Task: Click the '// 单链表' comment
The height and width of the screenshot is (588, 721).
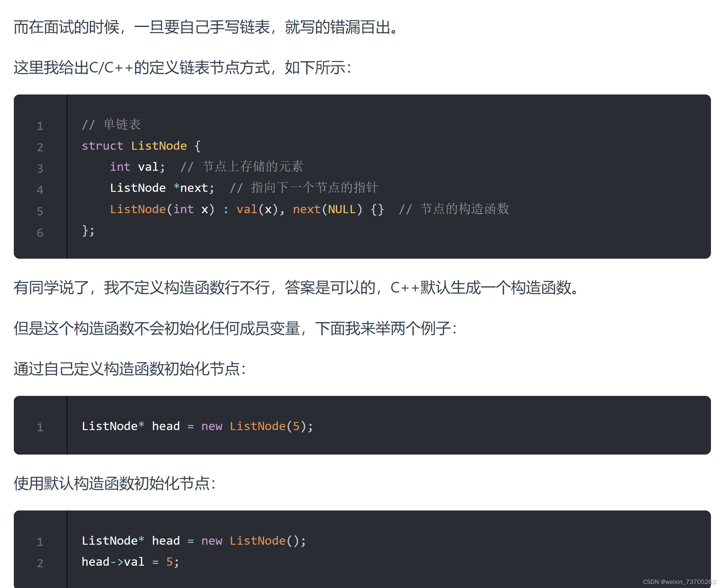Action: pyautogui.click(x=111, y=125)
